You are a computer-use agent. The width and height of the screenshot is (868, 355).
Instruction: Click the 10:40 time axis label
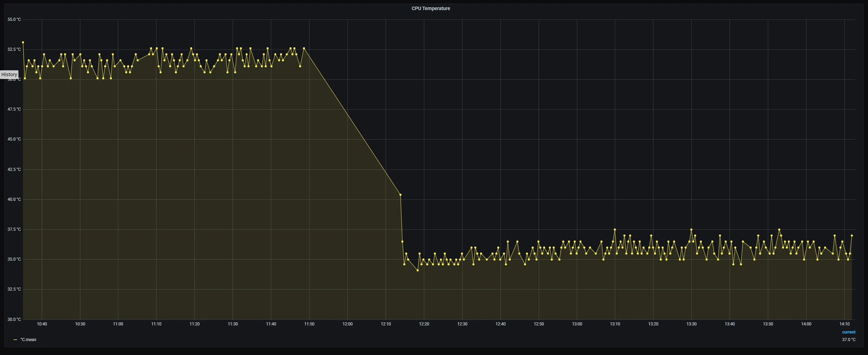[x=42, y=324]
